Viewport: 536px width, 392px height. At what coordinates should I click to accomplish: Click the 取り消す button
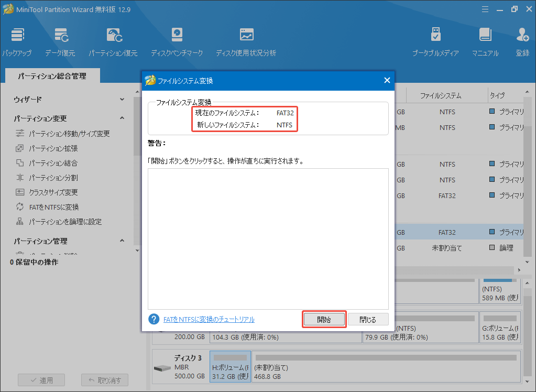(x=105, y=380)
